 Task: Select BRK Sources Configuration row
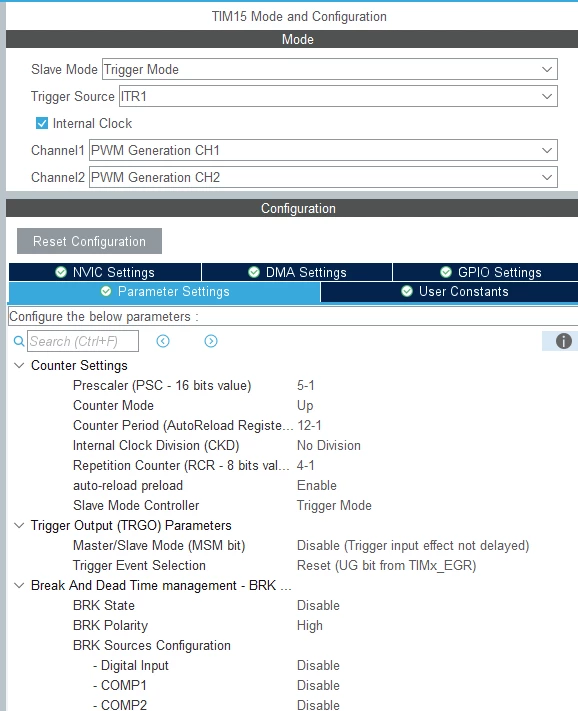[x=152, y=645]
